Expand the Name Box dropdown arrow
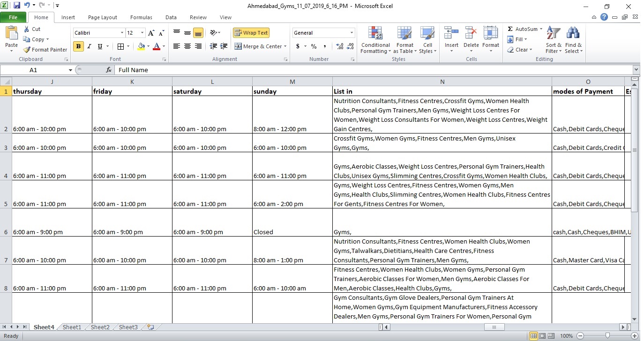Viewport: 644px width, 341px height. coord(70,70)
